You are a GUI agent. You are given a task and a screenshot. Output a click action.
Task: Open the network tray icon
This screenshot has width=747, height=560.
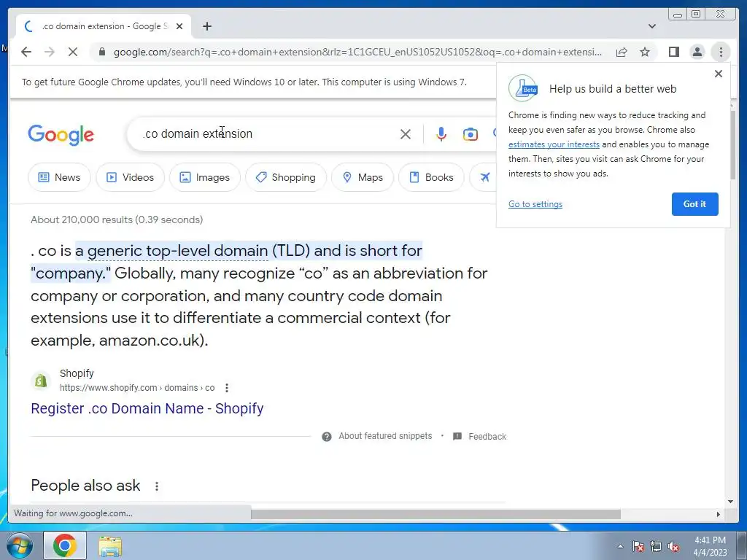pos(656,547)
